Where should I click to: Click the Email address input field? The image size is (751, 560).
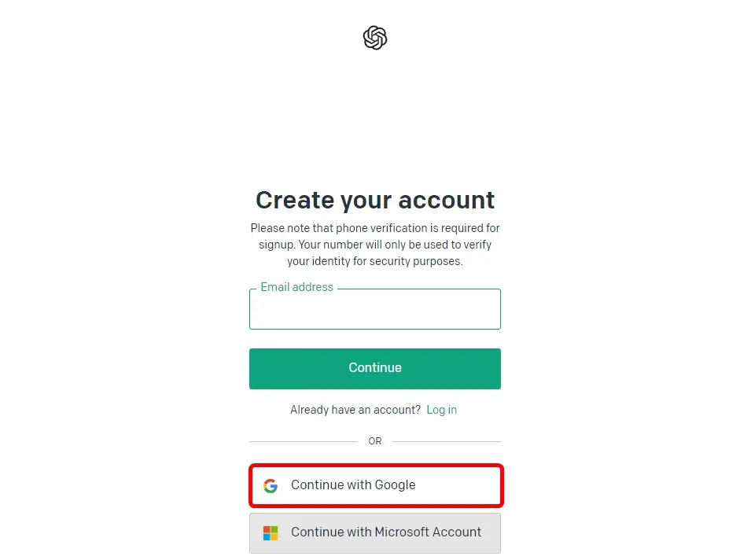click(375, 309)
